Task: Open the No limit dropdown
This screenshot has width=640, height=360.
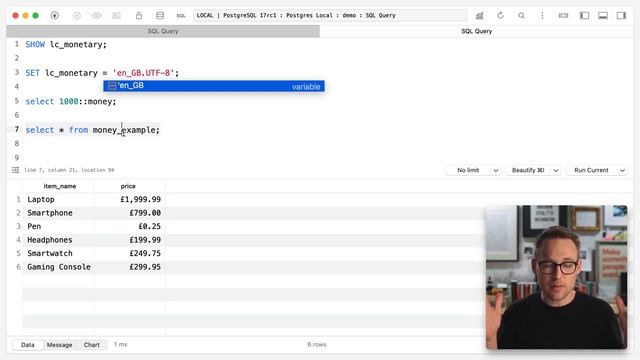Action: (473, 170)
